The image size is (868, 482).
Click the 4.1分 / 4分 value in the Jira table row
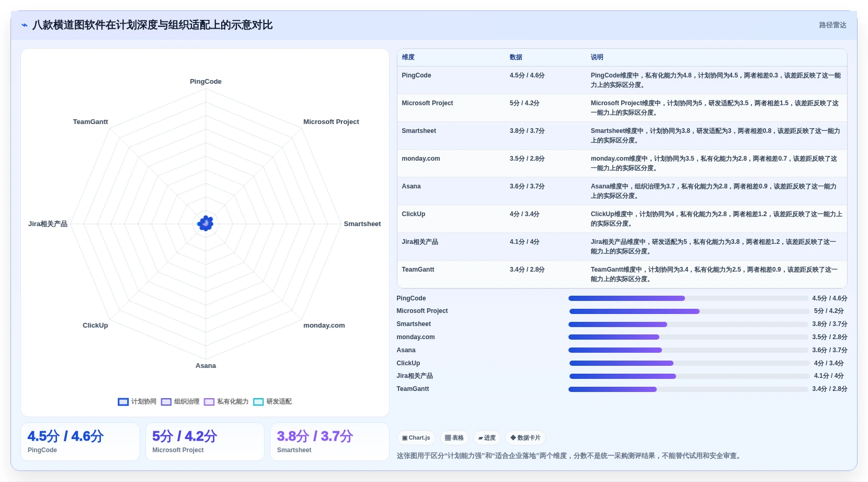[524, 242]
